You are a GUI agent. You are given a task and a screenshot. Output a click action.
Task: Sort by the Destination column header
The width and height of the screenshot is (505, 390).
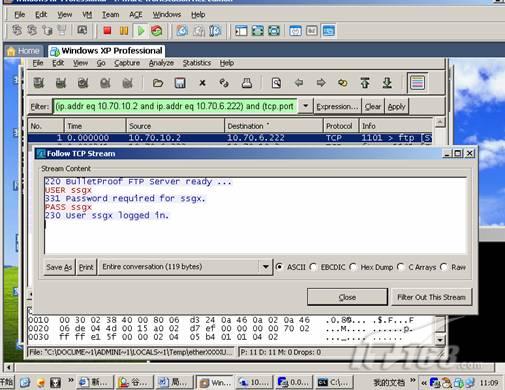pos(273,126)
